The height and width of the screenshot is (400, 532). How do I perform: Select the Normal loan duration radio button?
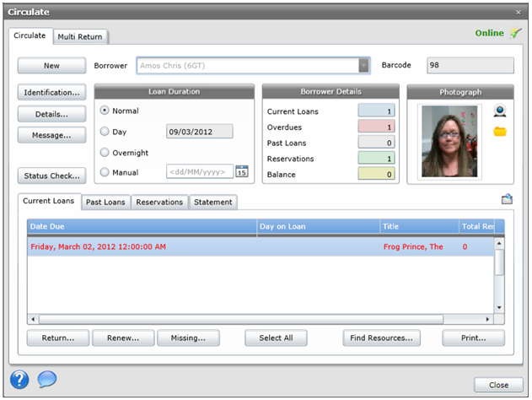click(x=105, y=111)
